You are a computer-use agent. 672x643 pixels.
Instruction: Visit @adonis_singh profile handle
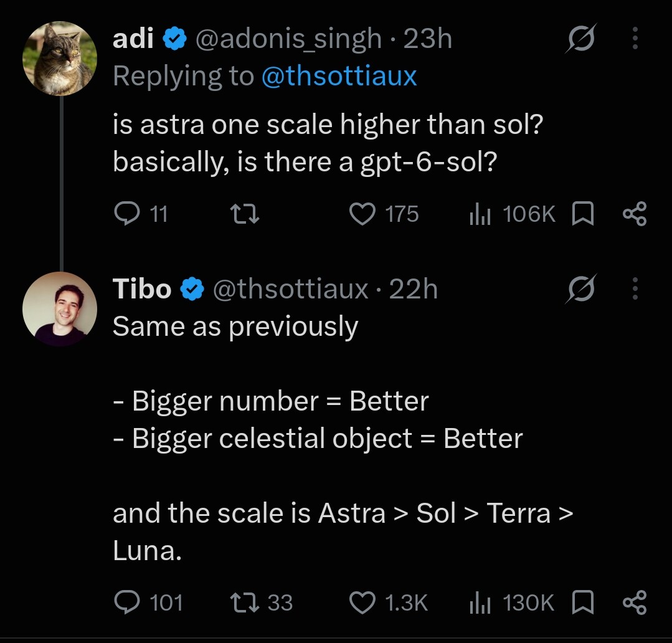click(288, 39)
